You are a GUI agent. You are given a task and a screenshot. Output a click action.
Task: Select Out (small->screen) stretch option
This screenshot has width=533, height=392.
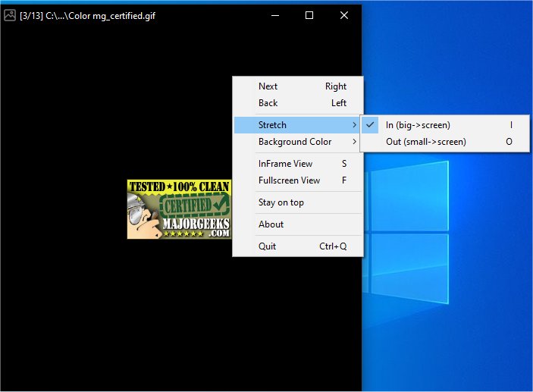425,142
